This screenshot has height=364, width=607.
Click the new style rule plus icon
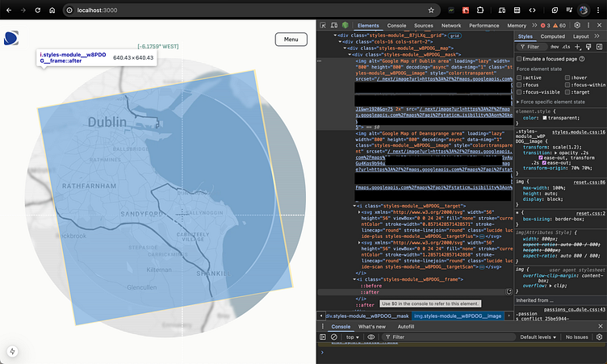point(578,48)
